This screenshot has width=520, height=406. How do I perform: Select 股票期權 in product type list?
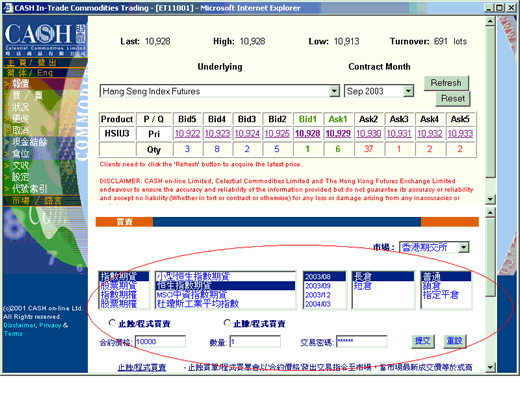point(124,304)
